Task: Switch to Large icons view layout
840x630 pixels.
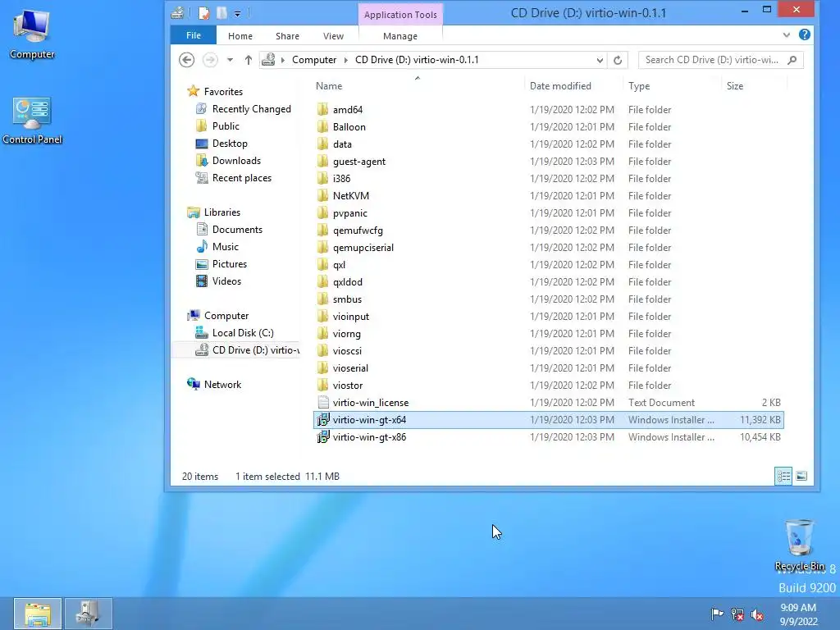Action: [x=801, y=476]
